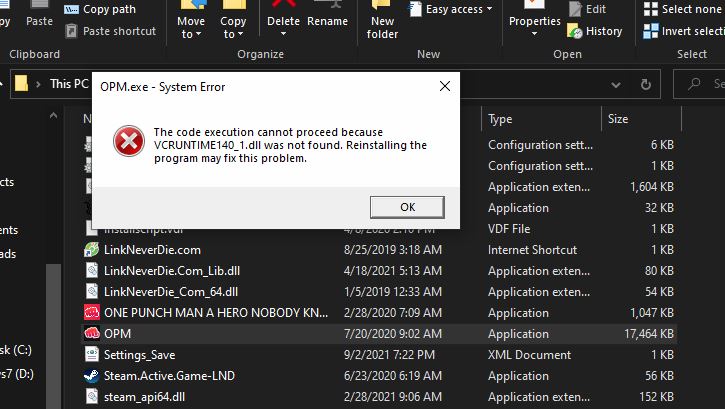
Task: Click the Steam.Active.Game-LND Steam icon
Action: [x=92, y=376]
